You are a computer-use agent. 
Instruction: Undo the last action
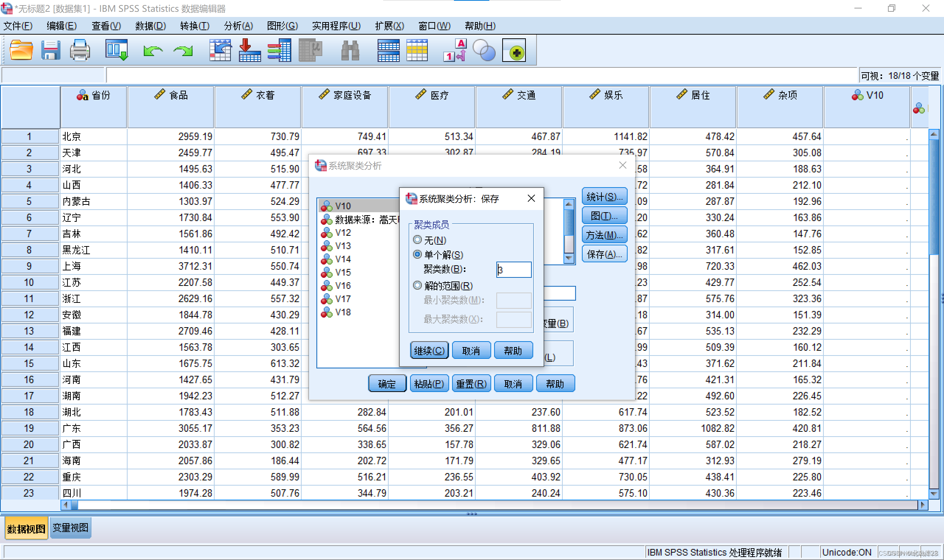tap(153, 50)
